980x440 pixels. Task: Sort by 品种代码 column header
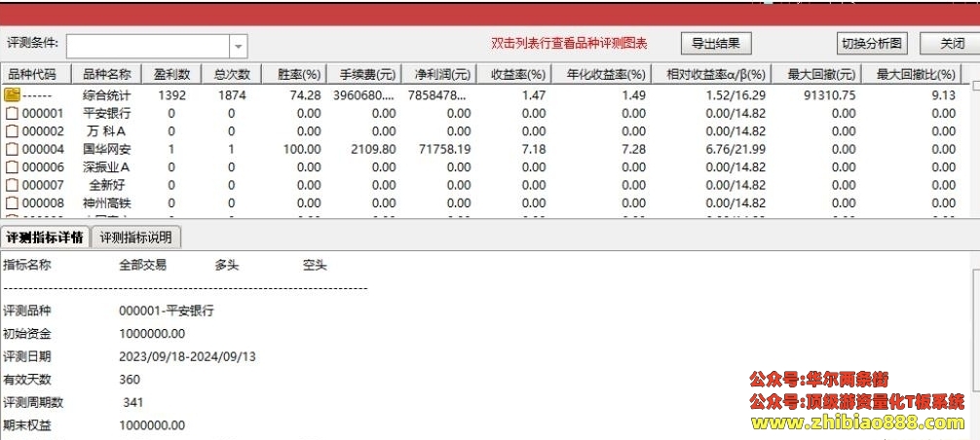[36, 74]
